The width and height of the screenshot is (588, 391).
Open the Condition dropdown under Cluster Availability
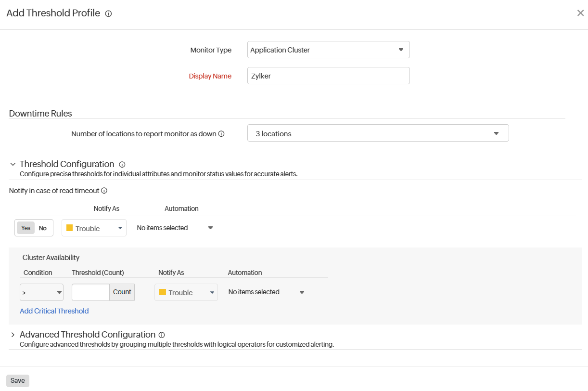(41, 292)
